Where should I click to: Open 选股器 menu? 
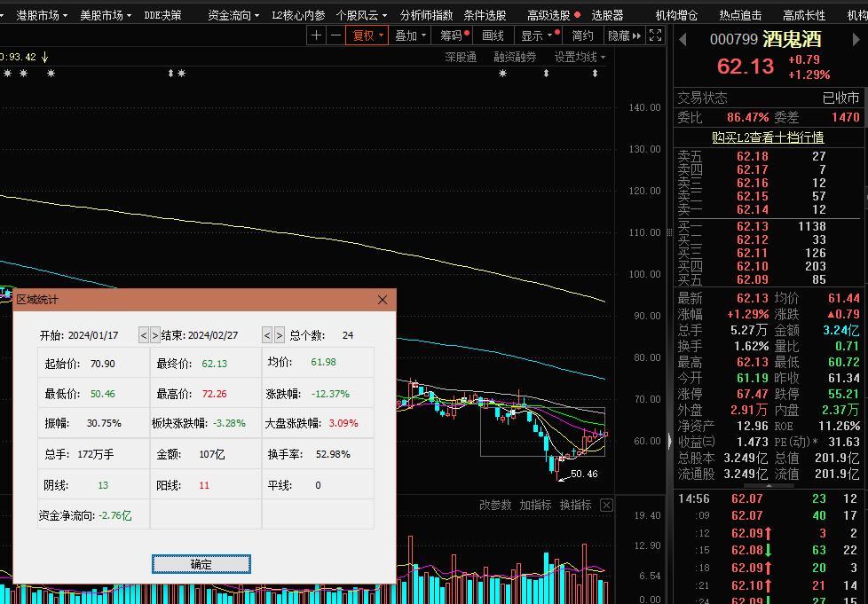(x=607, y=15)
